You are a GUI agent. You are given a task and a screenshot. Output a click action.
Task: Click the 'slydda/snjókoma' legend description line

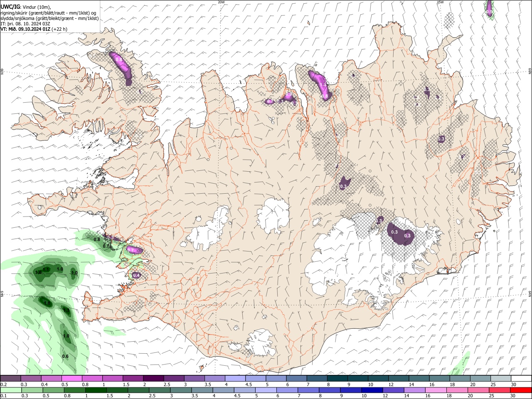coord(49,18)
